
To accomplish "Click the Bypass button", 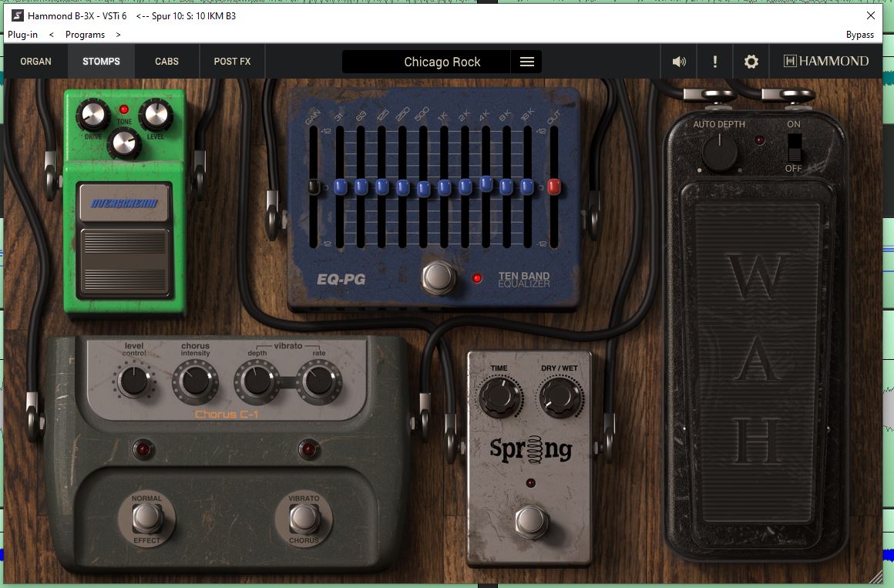I will point(860,35).
